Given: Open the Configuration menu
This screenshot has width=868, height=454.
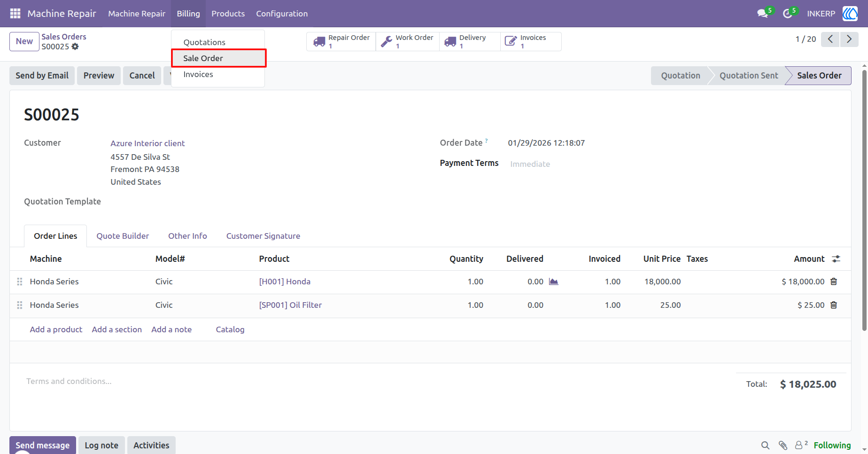Looking at the screenshot, I should coord(282,14).
